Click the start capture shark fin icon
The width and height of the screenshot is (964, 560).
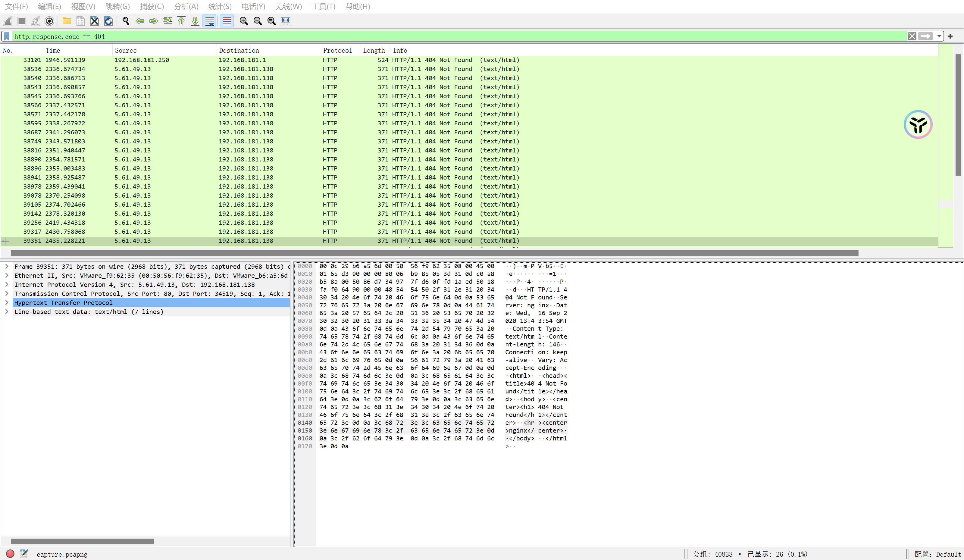pyautogui.click(x=8, y=21)
